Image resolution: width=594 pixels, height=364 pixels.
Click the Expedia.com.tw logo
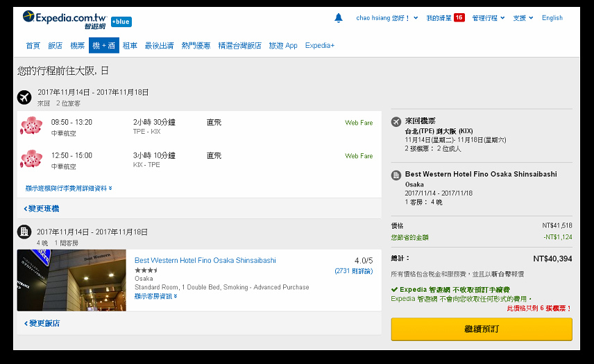[65, 19]
